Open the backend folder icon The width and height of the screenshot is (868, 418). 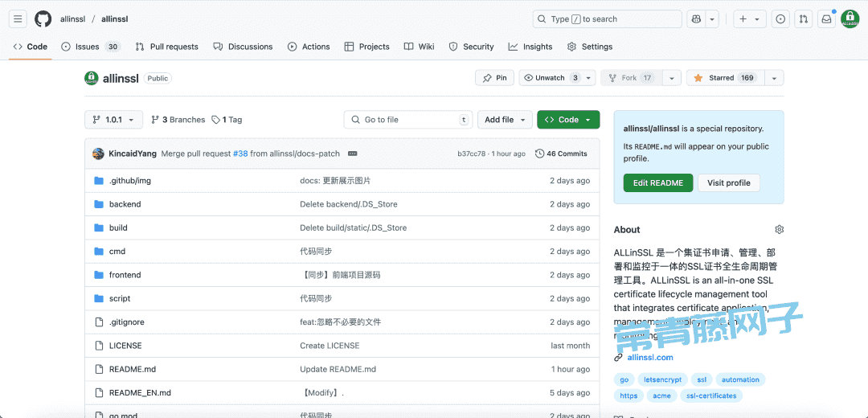(x=99, y=204)
